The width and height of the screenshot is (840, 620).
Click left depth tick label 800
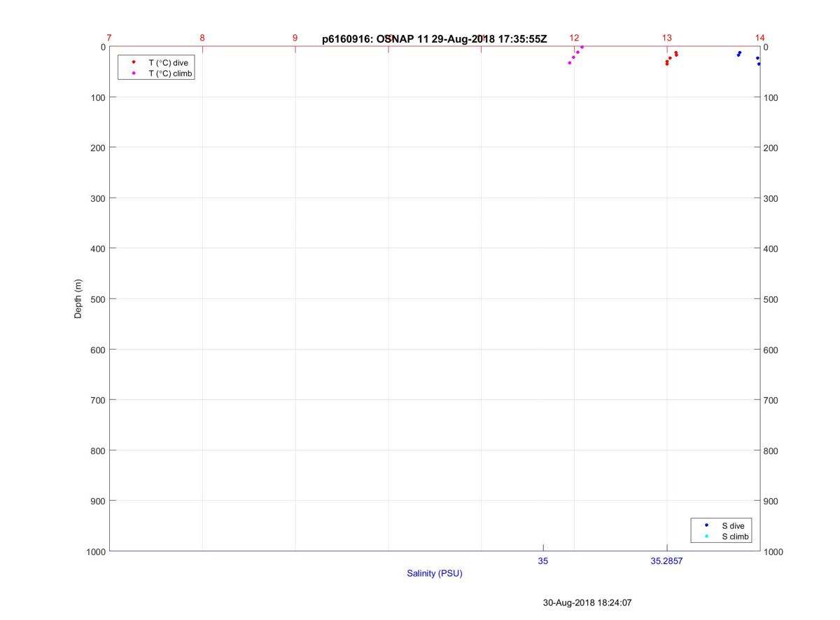pos(98,450)
